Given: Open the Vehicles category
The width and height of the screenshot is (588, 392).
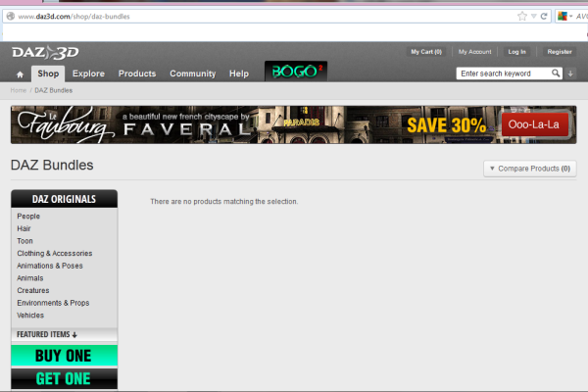Looking at the screenshot, I should coord(30,316).
